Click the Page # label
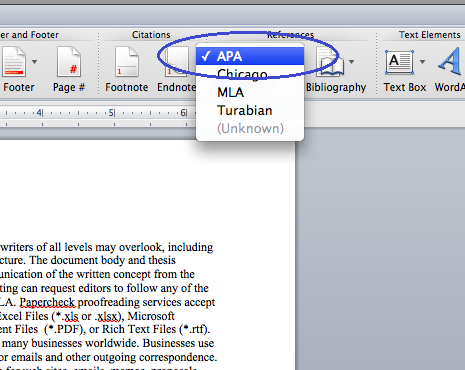This screenshot has height=370, width=465. point(69,87)
